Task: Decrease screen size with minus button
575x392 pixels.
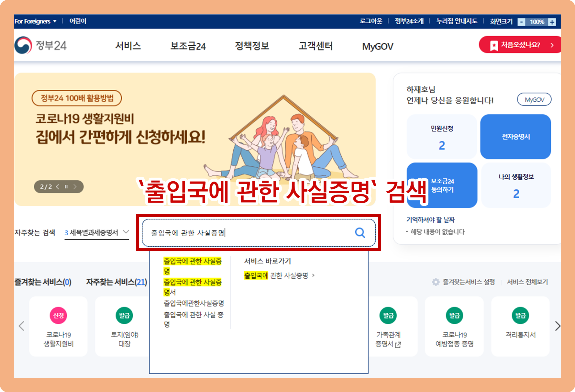Action: click(x=521, y=22)
